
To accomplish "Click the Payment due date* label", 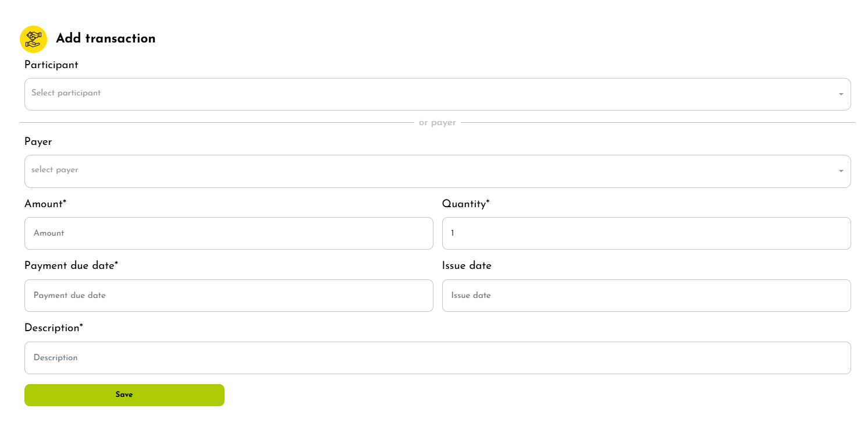I will pyautogui.click(x=71, y=266).
